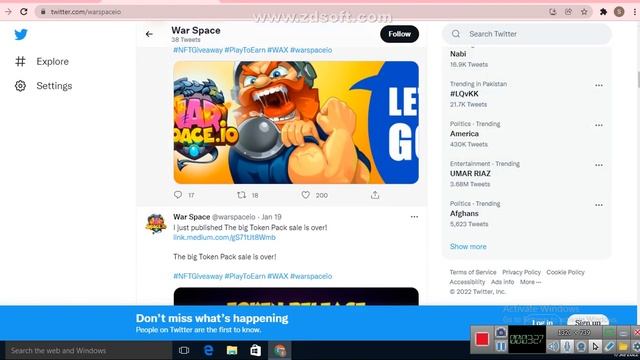Click the Sign up button on the banner

click(x=588, y=323)
